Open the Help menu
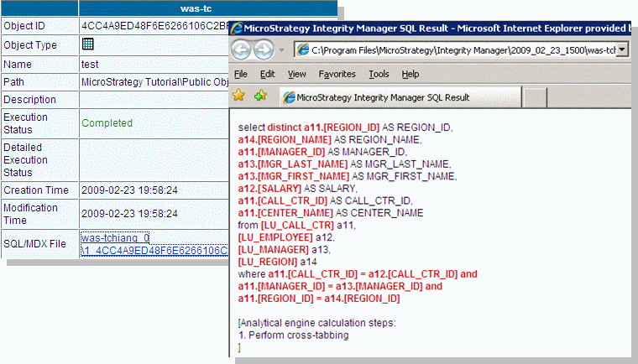Image resolution: width=638 pixels, height=364 pixels. (x=411, y=74)
